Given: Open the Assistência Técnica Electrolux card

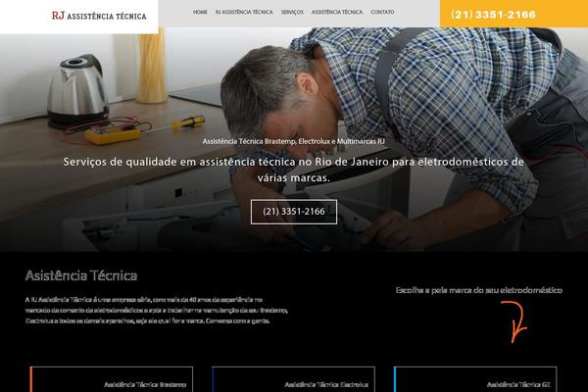Looking at the screenshot, I should [293, 382].
